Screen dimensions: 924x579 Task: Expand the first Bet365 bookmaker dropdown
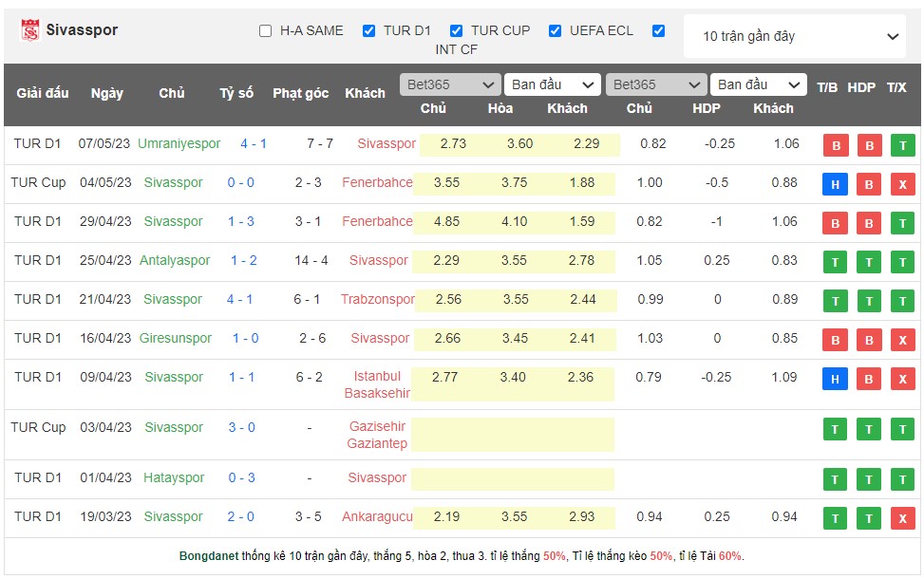[449, 84]
